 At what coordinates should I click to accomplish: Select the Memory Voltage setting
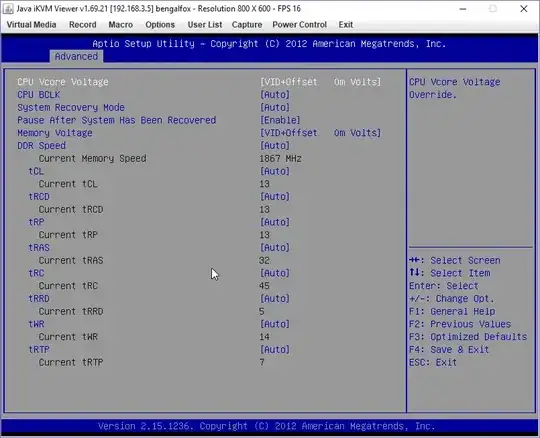(x=55, y=133)
